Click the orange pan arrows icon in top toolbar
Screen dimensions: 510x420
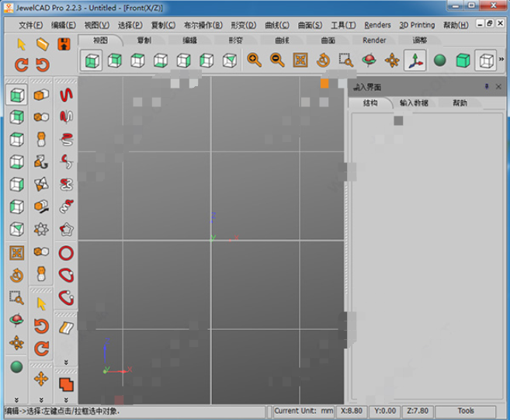(x=392, y=61)
